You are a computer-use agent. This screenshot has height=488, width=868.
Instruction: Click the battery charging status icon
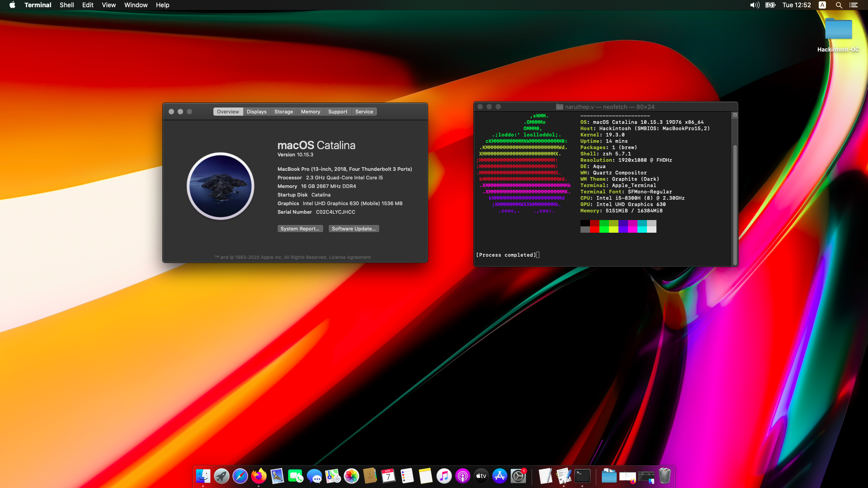coord(770,5)
